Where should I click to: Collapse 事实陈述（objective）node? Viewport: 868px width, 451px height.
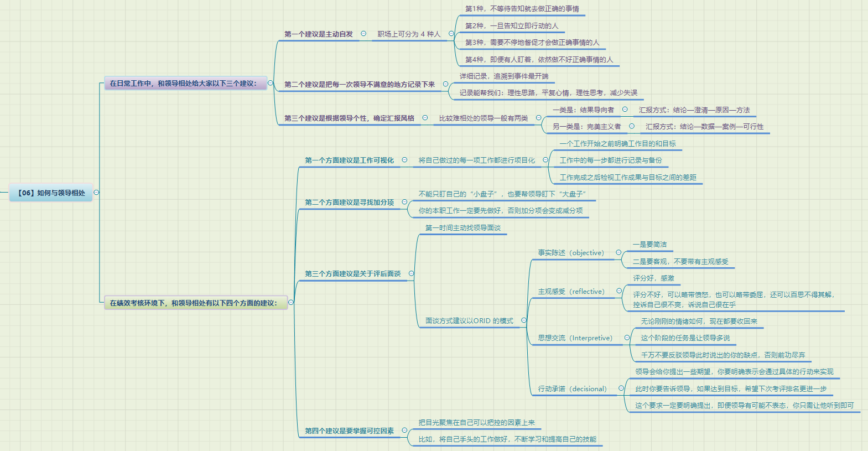point(618,252)
